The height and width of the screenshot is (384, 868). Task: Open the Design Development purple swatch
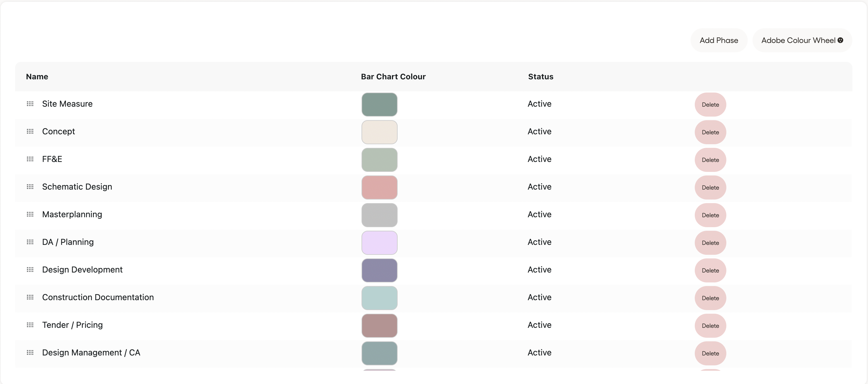(380, 270)
